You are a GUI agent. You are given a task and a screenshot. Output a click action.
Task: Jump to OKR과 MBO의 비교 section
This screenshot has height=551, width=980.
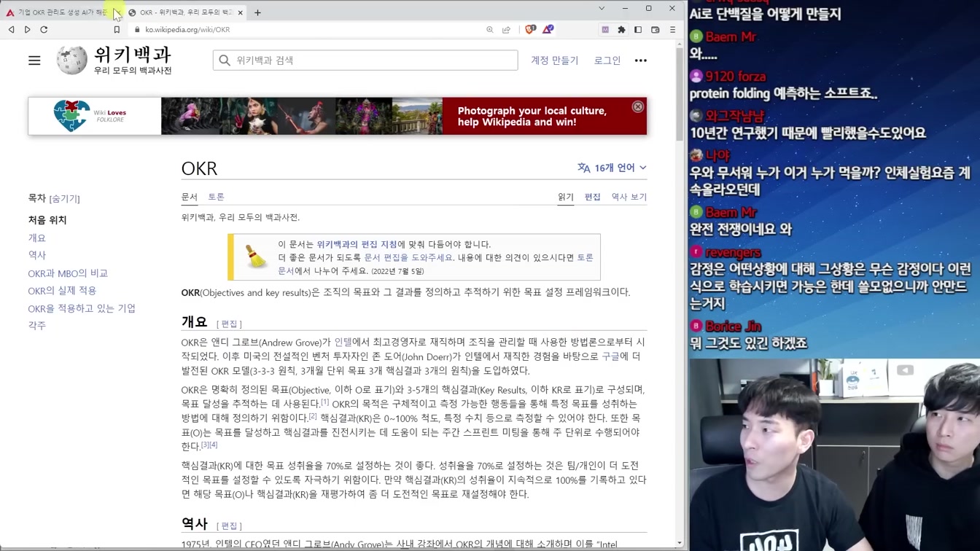pyautogui.click(x=68, y=273)
